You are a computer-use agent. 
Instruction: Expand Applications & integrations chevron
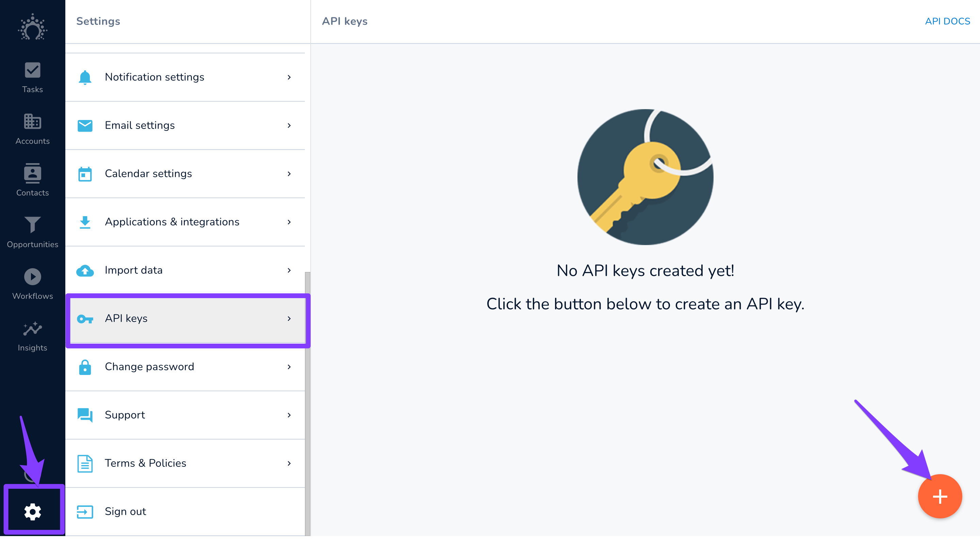(x=289, y=222)
